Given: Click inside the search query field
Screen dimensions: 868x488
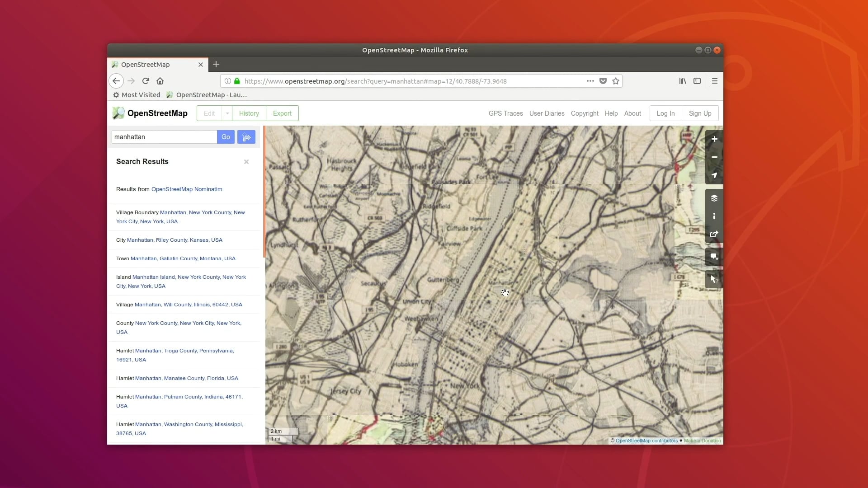Looking at the screenshot, I should point(164,137).
